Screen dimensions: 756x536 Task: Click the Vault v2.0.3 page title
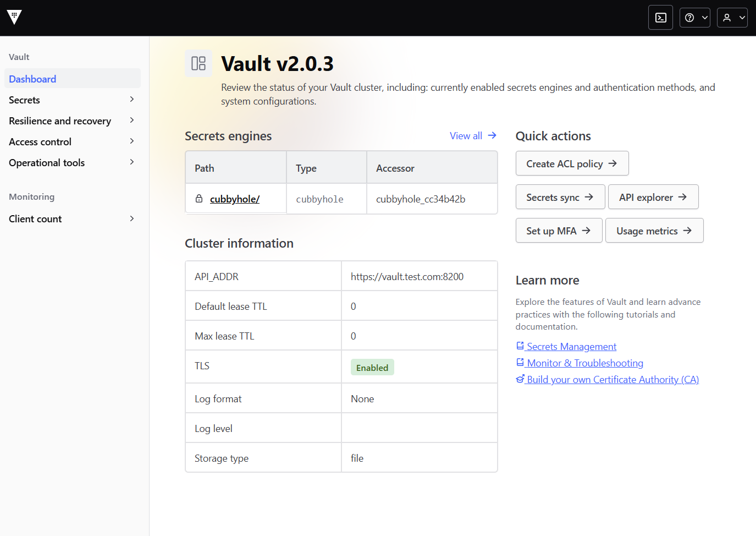pos(277,64)
